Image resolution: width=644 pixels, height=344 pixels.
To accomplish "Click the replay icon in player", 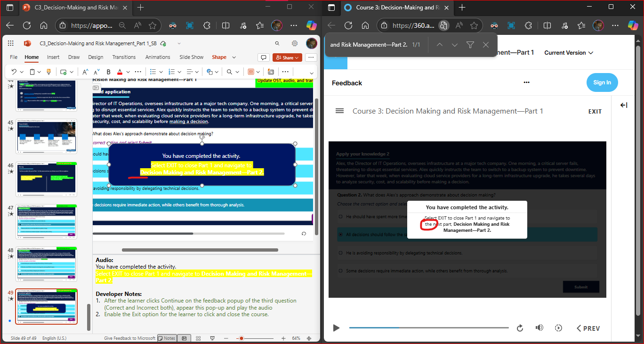I will [x=520, y=328].
